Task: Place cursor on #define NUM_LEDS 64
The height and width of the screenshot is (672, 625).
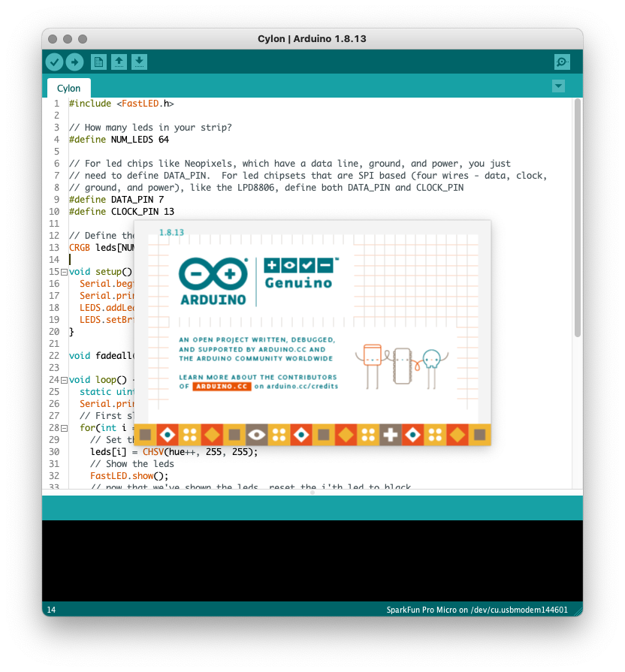Action: [x=119, y=140]
